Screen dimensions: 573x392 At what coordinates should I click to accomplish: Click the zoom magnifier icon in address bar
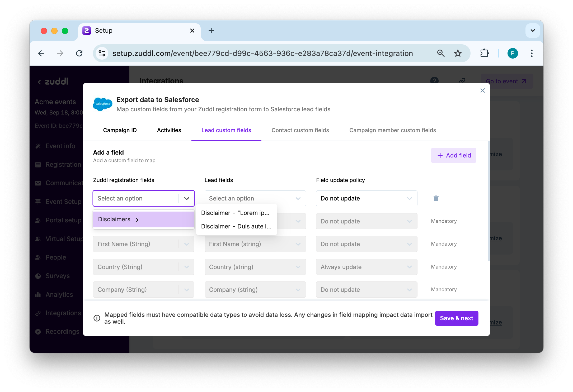441,53
